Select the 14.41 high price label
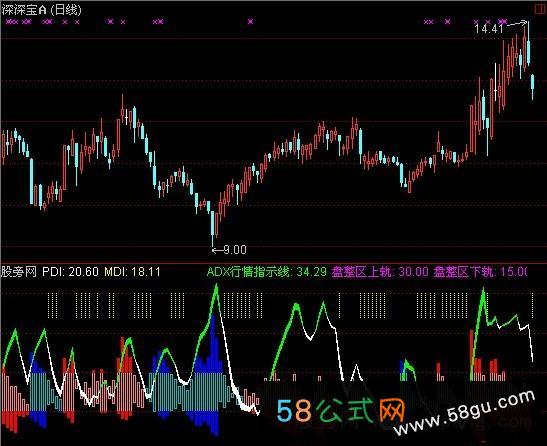This screenshot has width=547, height=446. [489, 29]
